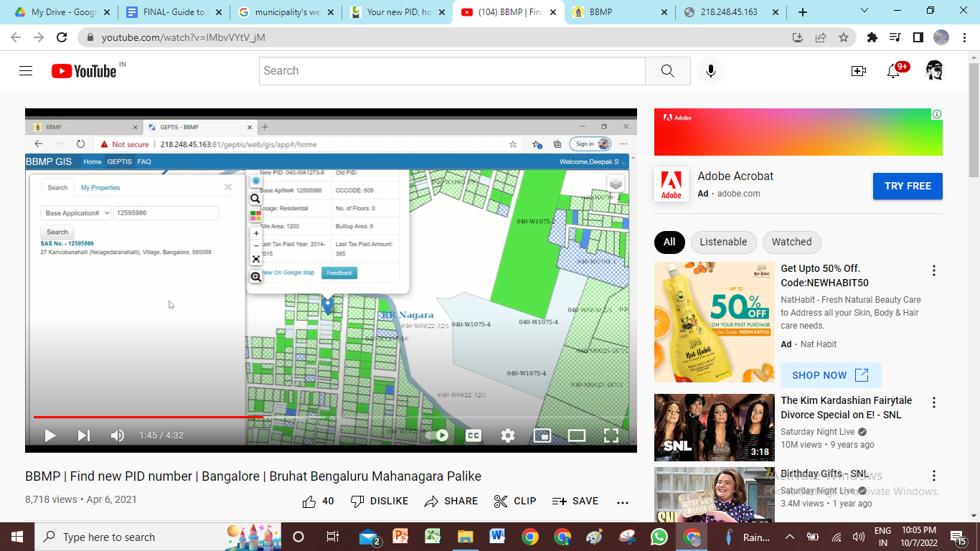Select the Listenable filter chip
The width and height of the screenshot is (980, 551).
pyautogui.click(x=723, y=242)
